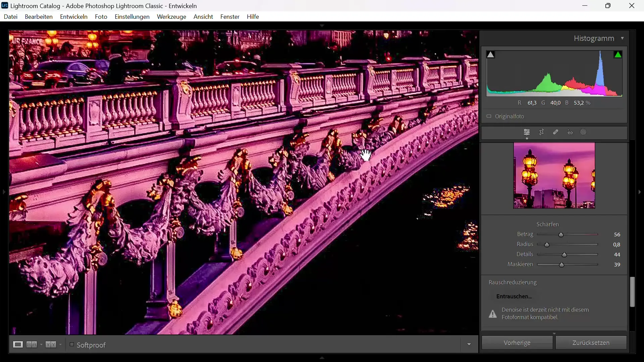Screen dimensions: 644x362
Task: Collapse the Histogramm panel
Action: [623, 39]
